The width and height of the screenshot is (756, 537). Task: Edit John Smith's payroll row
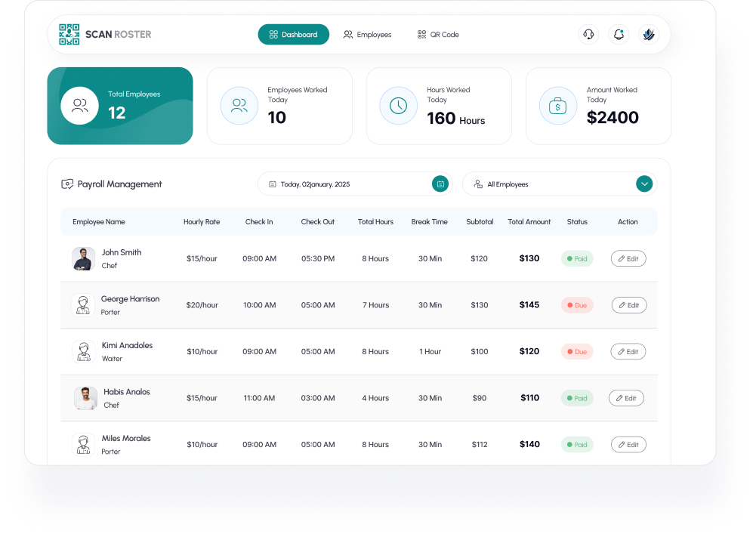[x=628, y=258]
